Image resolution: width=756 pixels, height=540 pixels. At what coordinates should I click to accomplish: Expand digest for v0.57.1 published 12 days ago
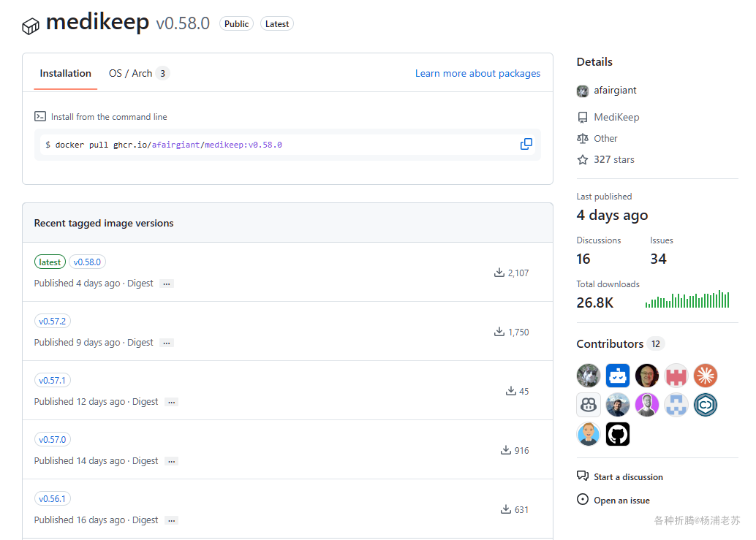[172, 402]
